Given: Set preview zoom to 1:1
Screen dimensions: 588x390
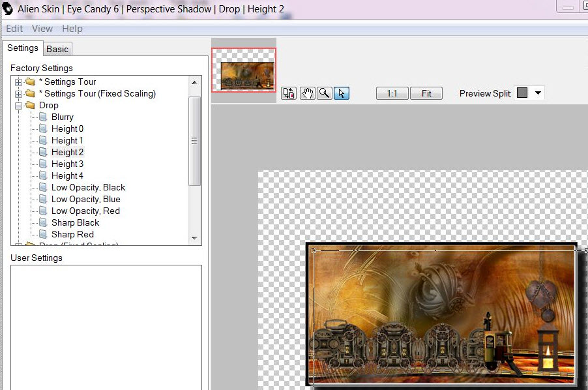Looking at the screenshot, I should pos(392,93).
